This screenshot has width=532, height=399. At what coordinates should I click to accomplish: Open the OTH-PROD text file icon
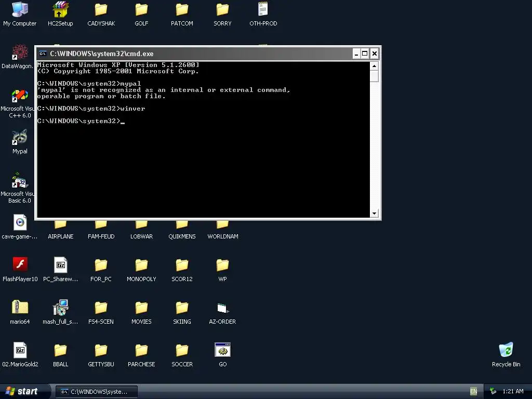pyautogui.click(x=263, y=9)
